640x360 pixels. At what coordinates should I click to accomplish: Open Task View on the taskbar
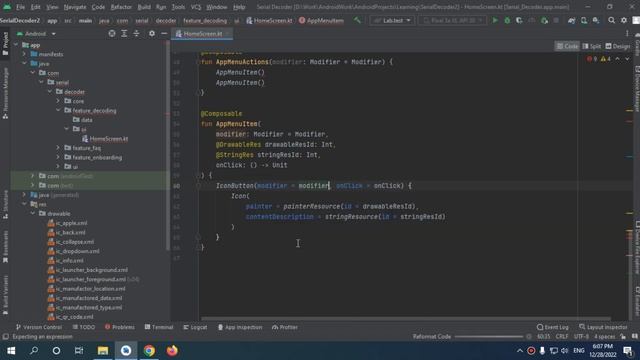pos(79,351)
